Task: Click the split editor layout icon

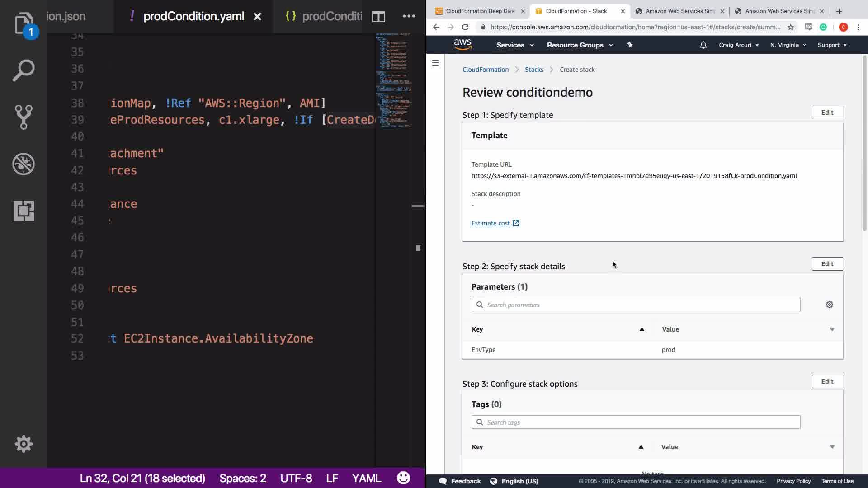Action: (x=378, y=17)
